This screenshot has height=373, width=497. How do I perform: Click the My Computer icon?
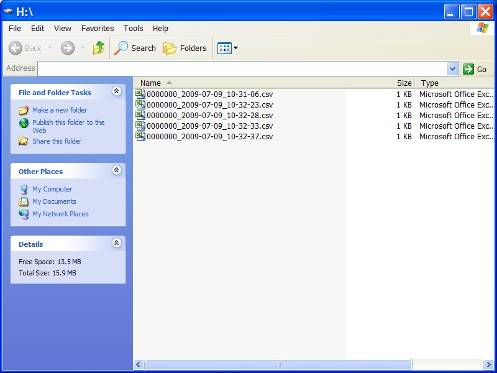[x=24, y=189]
